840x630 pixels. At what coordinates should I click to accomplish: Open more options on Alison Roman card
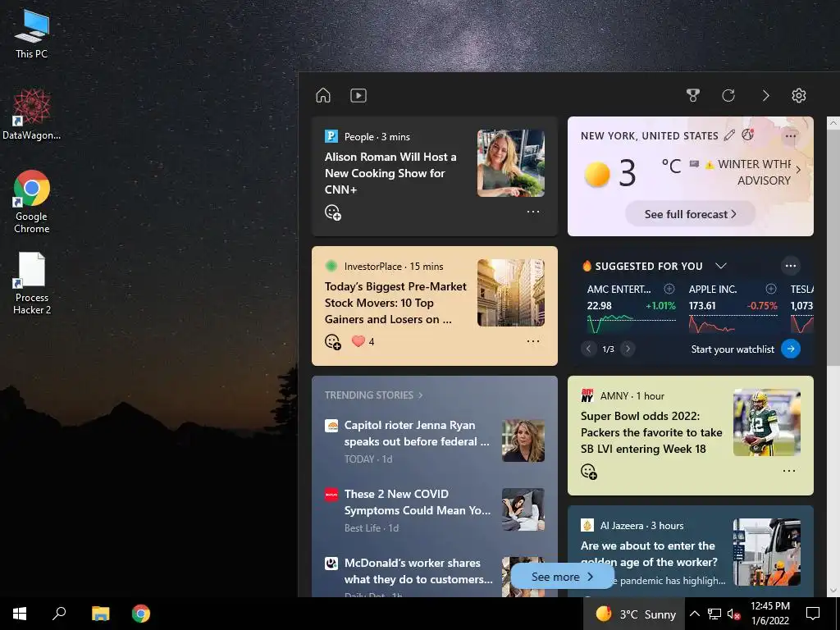(533, 212)
